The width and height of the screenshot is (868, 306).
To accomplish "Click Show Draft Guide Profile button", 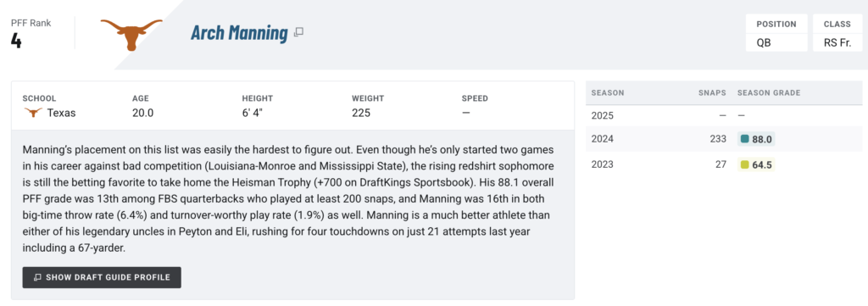I will coord(102,277).
